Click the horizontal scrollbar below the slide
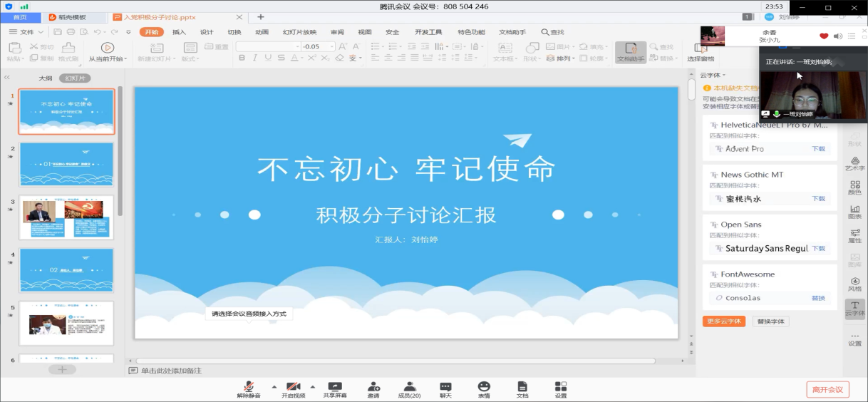This screenshot has height=402, width=868. click(396, 361)
